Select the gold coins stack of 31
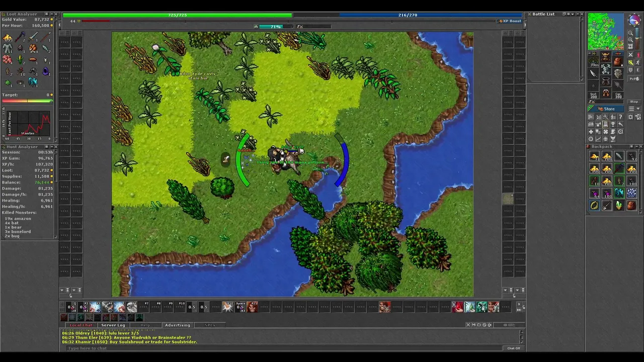The image size is (644, 362). click(594, 156)
